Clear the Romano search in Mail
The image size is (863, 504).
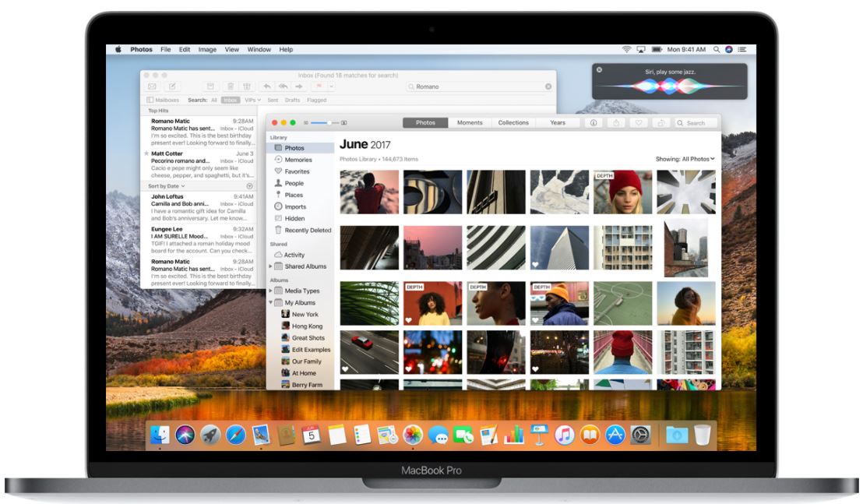click(548, 86)
